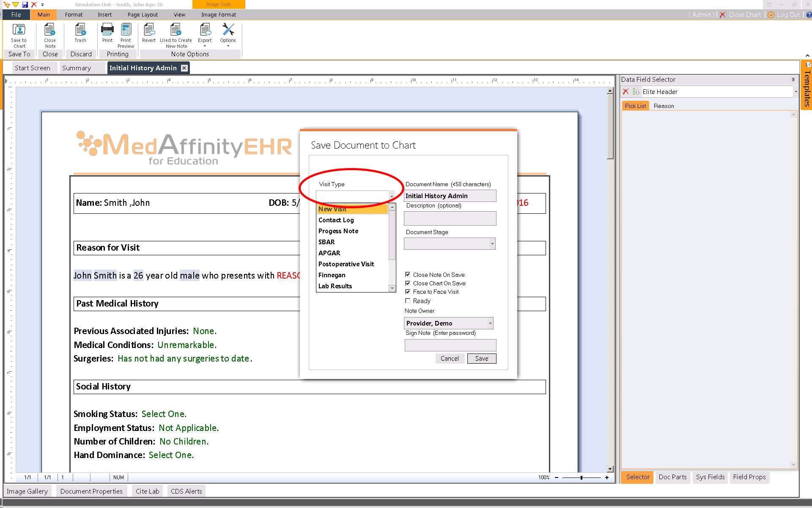Viewport: 812px width, 508px height.
Task: Select Contact Log visit type
Action: tap(352, 220)
